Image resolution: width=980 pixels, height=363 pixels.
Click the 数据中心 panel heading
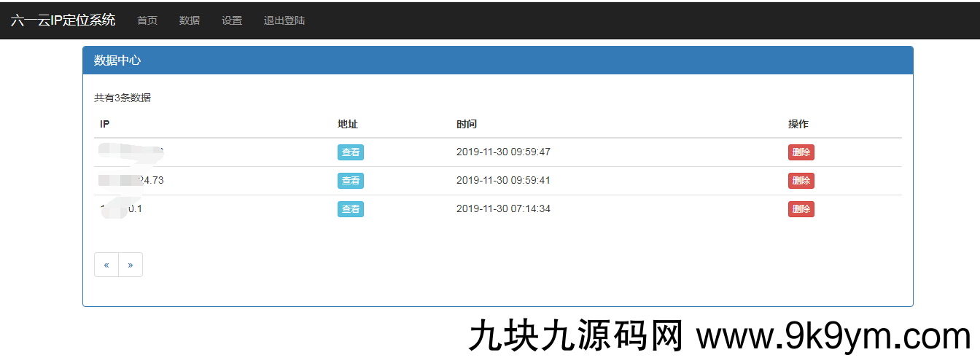coord(117,60)
